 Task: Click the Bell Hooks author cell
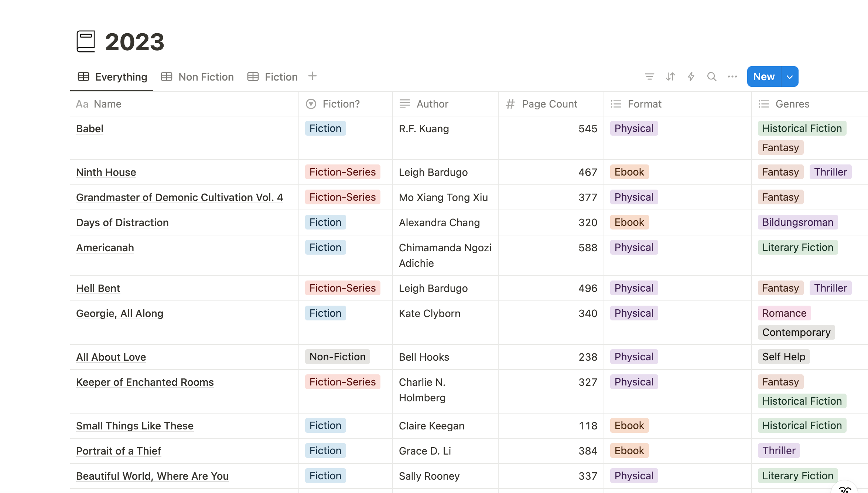click(x=445, y=357)
